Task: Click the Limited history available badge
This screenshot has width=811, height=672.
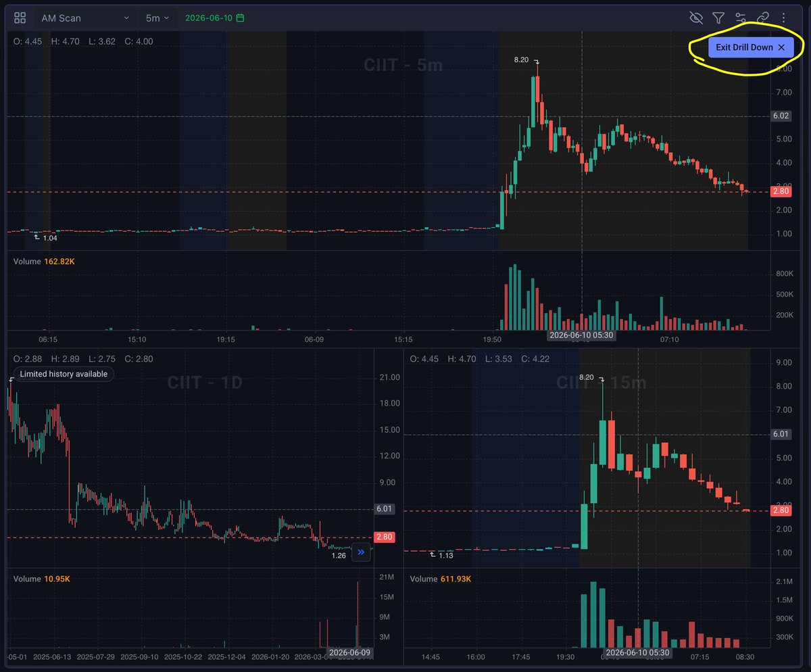Action: click(x=64, y=374)
